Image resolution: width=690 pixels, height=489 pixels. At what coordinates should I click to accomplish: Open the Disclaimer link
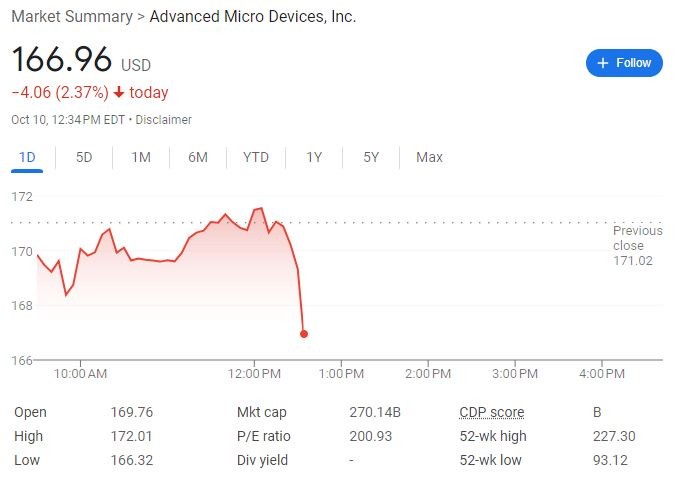166,120
